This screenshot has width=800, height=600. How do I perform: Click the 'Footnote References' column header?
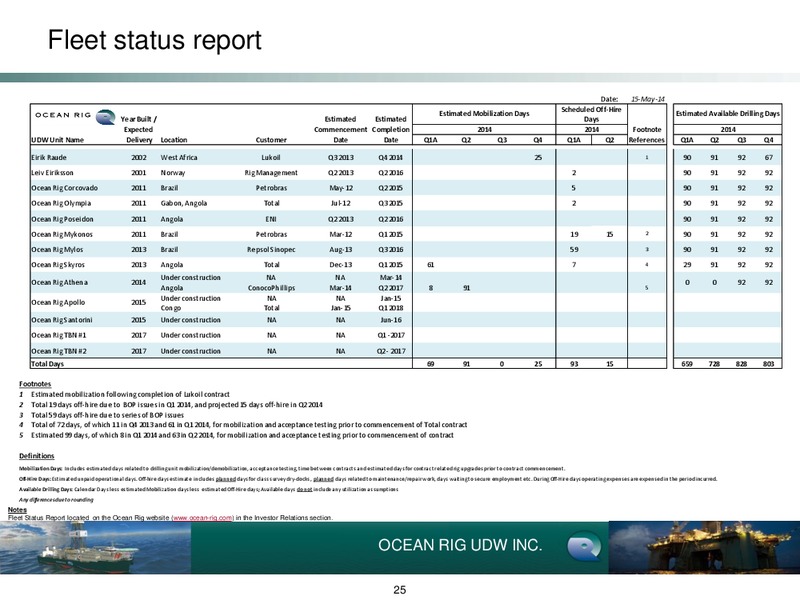(646, 135)
